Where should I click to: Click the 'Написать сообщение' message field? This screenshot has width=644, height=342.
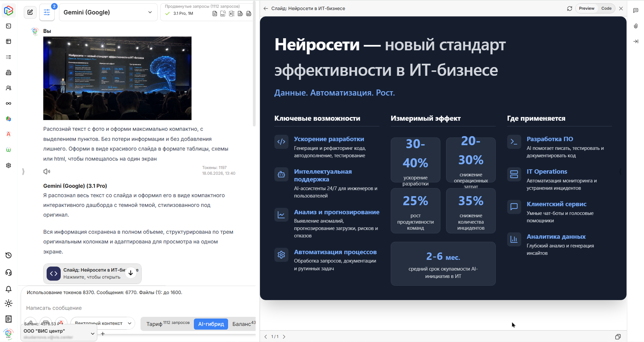[138, 308]
